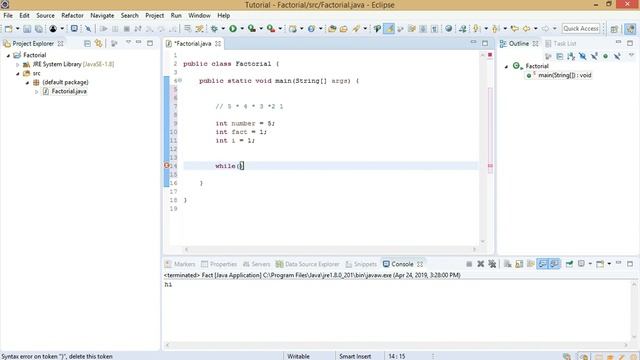
Task: Toggle Show Console When Standard Error Changes
Action: (x=554, y=264)
